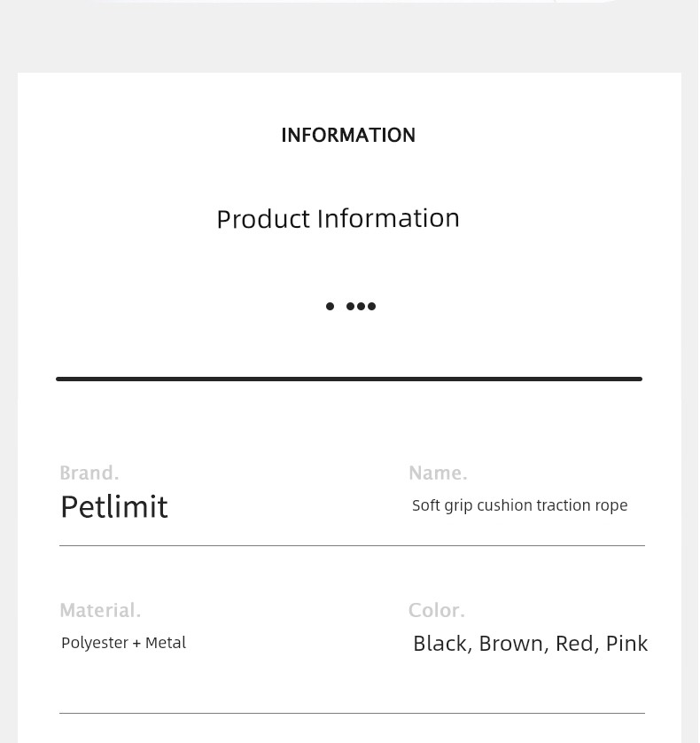Click the single separated dot
The width and height of the screenshot is (700, 743).
click(331, 306)
